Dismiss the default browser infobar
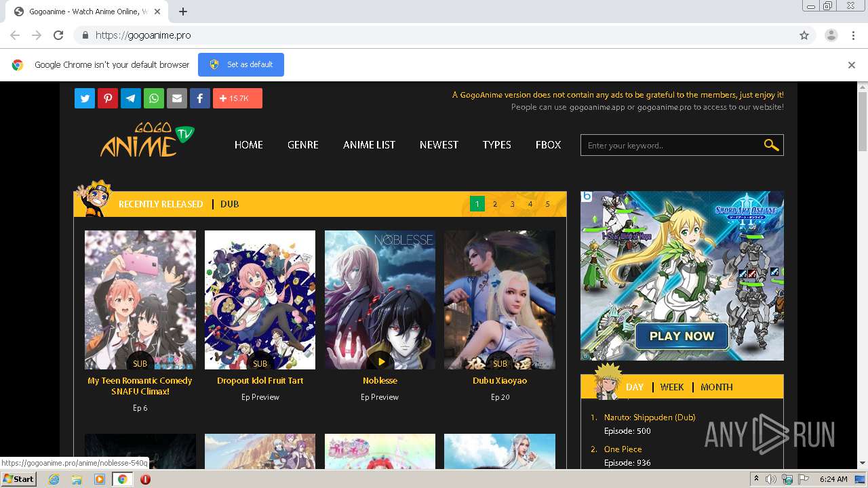 pyautogui.click(x=852, y=65)
